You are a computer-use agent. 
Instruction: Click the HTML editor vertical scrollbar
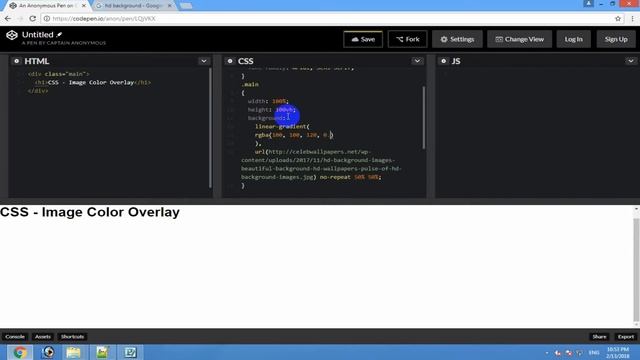(210, 128)
